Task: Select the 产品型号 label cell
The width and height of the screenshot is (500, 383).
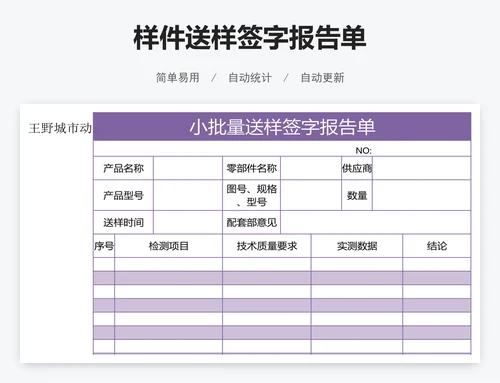Action: 123,195
